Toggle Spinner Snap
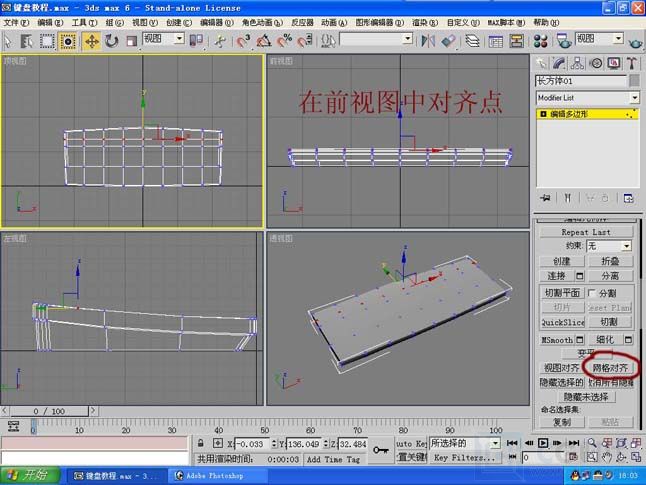This screenshot has height=485, width=646. click(x=305, y=41)
